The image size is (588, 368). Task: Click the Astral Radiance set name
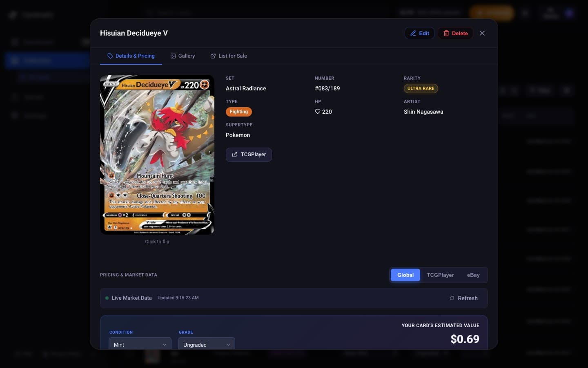[246, 88]
